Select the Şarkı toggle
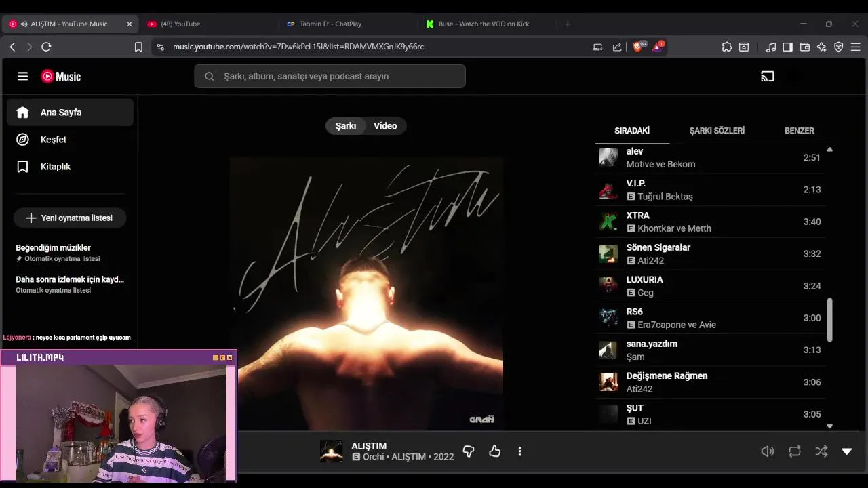The height and width of the screenshot is (488, 868). 346,126
